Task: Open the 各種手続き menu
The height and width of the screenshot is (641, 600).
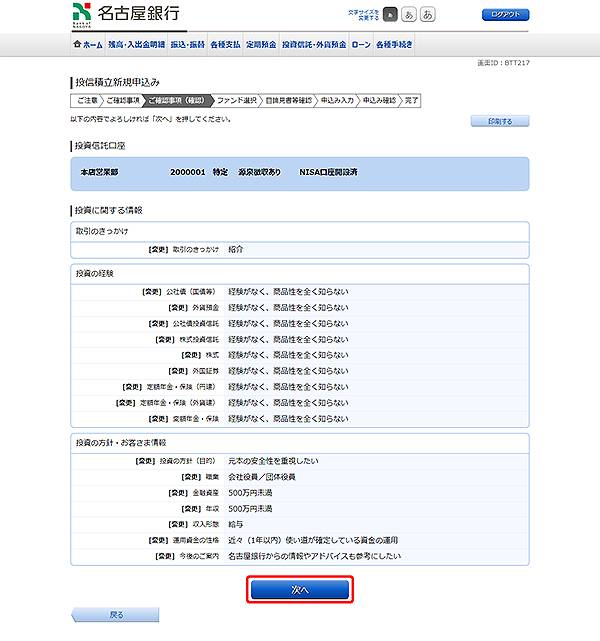Action: pyautogui.click(x=394, y=45)
